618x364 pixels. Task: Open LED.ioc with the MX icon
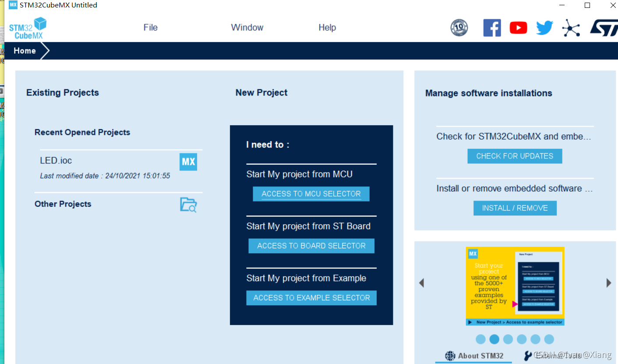point(188,162)
